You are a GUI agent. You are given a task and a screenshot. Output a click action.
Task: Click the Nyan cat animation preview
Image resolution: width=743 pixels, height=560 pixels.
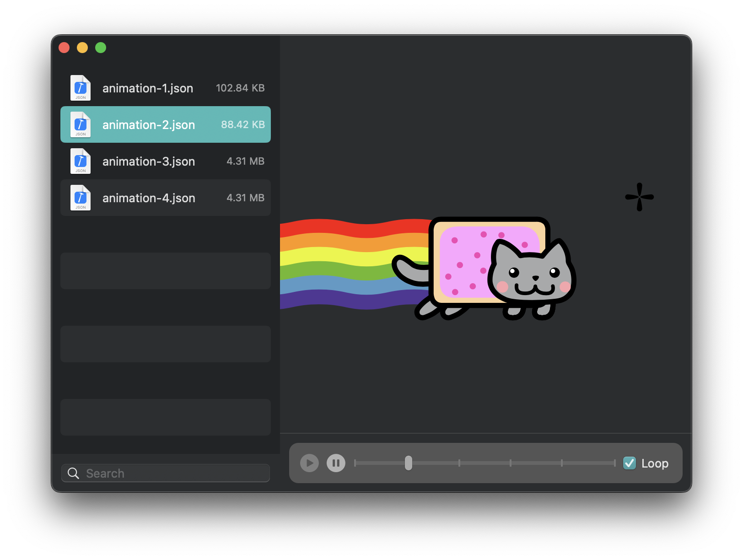(x=485, y=269)
